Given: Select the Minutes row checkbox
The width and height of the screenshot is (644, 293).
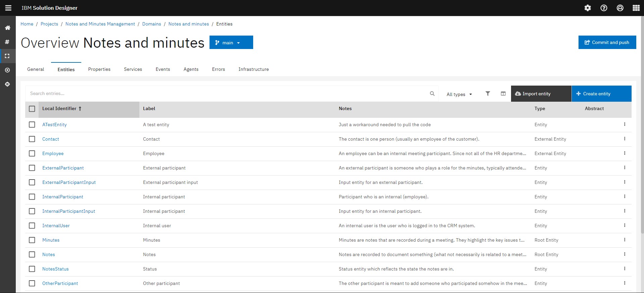Looking at the screenshot, I should [x=32, y=240].
